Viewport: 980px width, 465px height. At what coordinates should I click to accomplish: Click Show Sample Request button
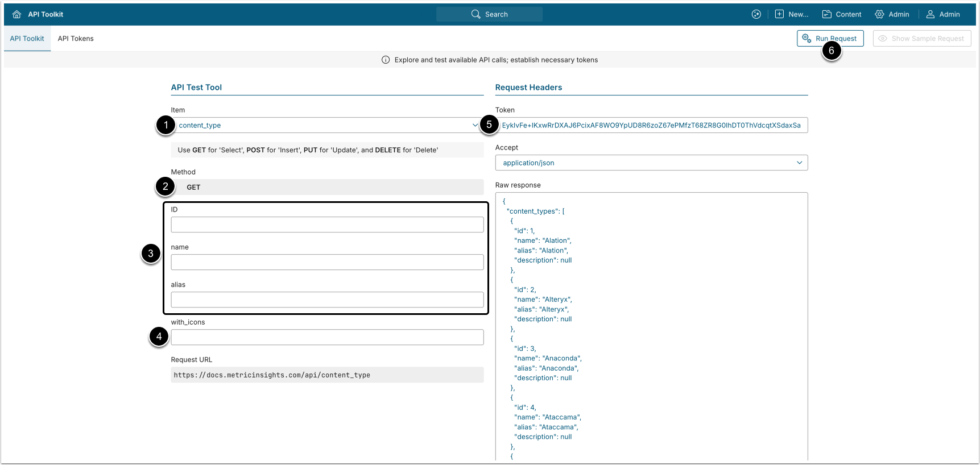921,39
